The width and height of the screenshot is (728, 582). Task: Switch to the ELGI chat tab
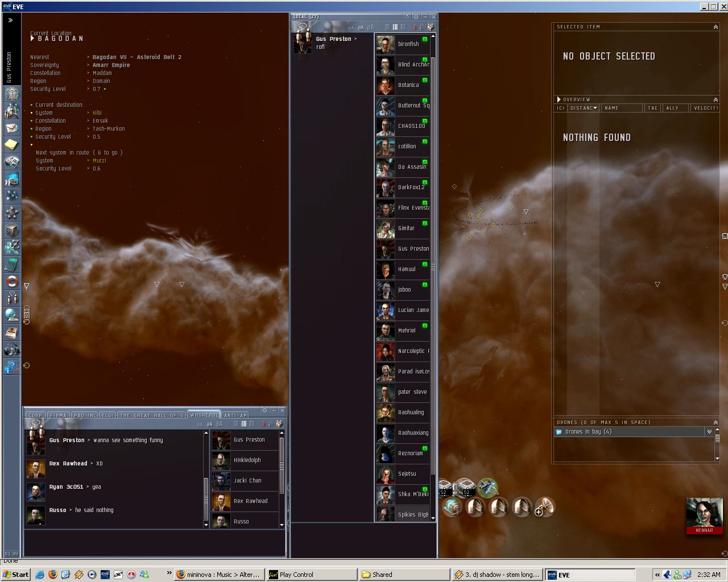click(107, 415)
